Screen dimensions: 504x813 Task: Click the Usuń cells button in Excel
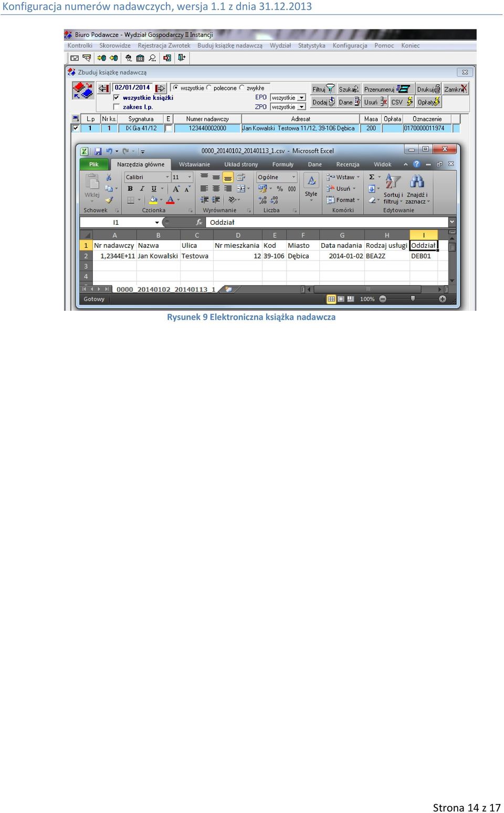[x=341, y=189]
